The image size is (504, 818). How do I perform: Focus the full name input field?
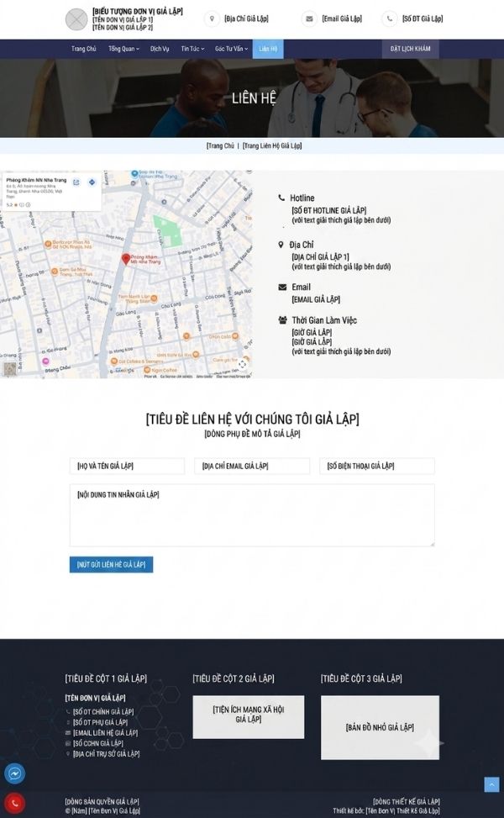pos(127,466)
